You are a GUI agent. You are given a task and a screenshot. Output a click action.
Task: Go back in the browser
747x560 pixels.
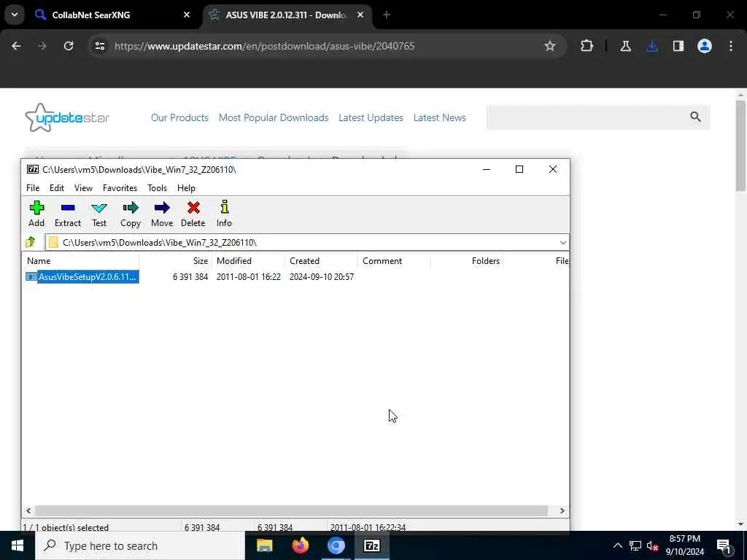(16, 46)
